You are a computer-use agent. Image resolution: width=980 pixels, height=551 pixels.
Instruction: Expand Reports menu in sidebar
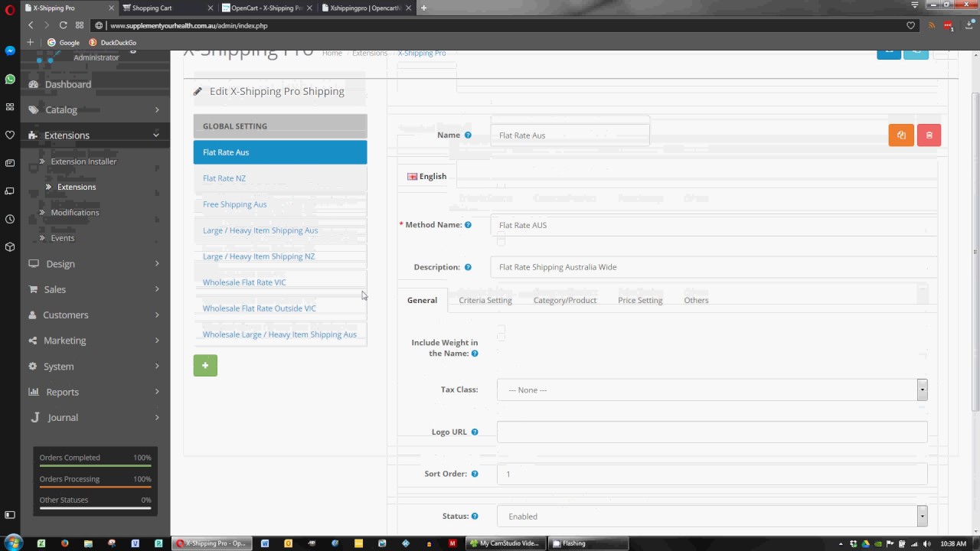(95, 392)
